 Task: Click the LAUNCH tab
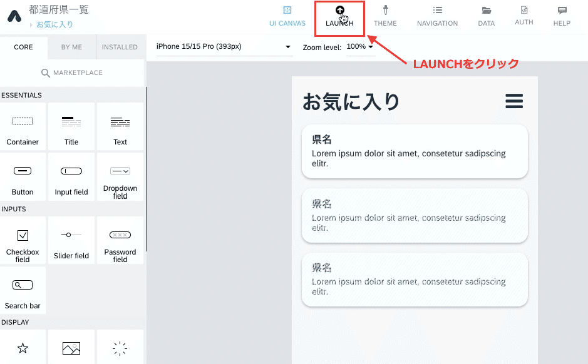tap(339, 16)
